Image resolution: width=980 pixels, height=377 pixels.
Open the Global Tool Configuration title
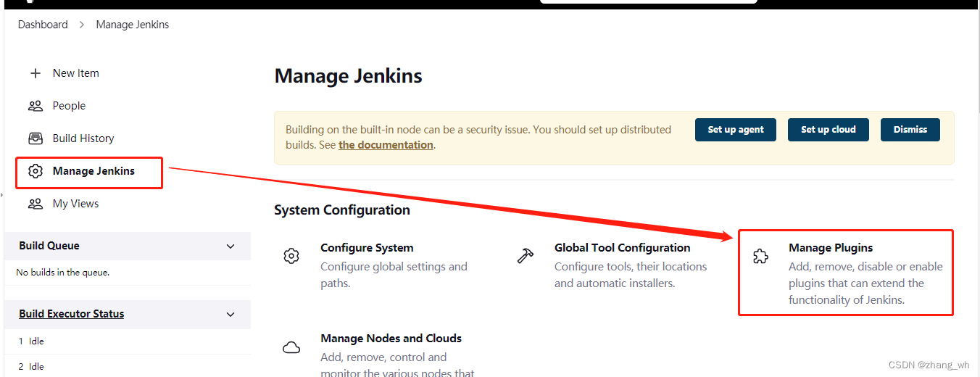[x=623, y=248]
